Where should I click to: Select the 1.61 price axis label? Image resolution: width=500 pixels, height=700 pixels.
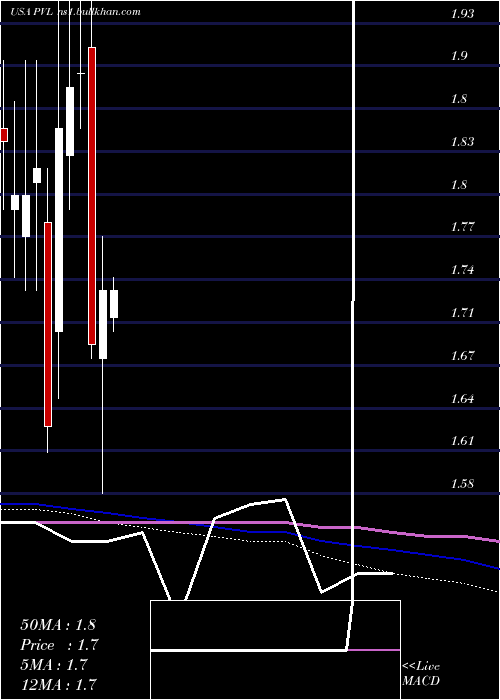click(462, 441)
